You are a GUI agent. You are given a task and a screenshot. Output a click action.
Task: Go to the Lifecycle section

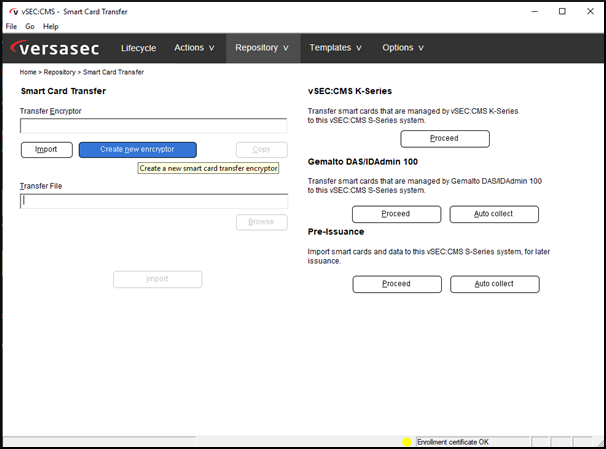coord(138,48)
